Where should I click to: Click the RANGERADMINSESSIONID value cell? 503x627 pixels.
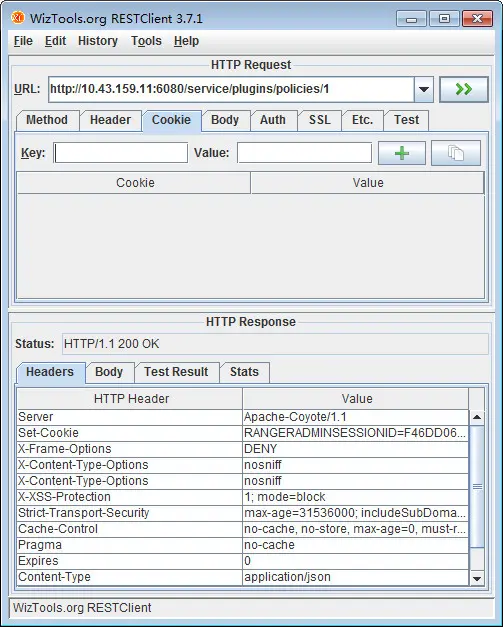pos(355,433)
